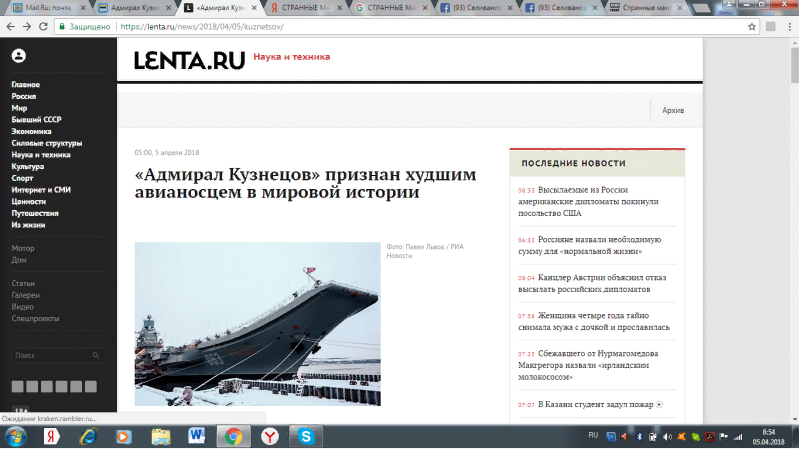Open Chrome's three-dot menu
The width and height of the screenshot is (799, 449).
[787, 27]
